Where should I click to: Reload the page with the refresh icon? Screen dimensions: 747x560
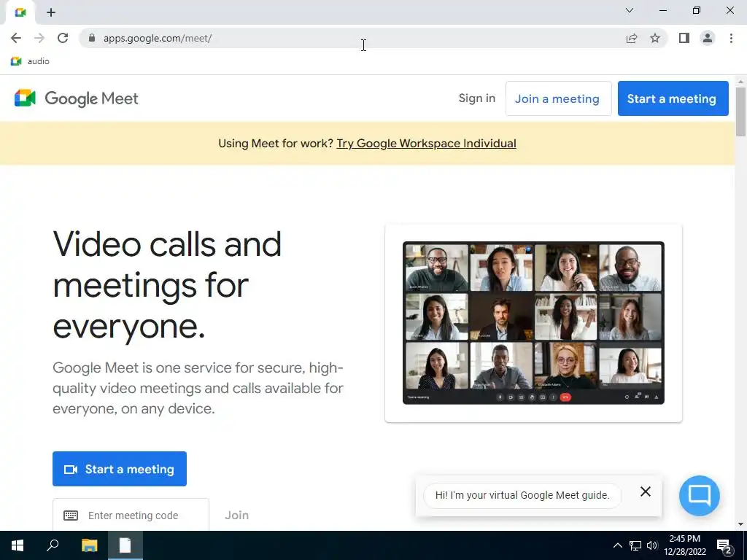63,38
